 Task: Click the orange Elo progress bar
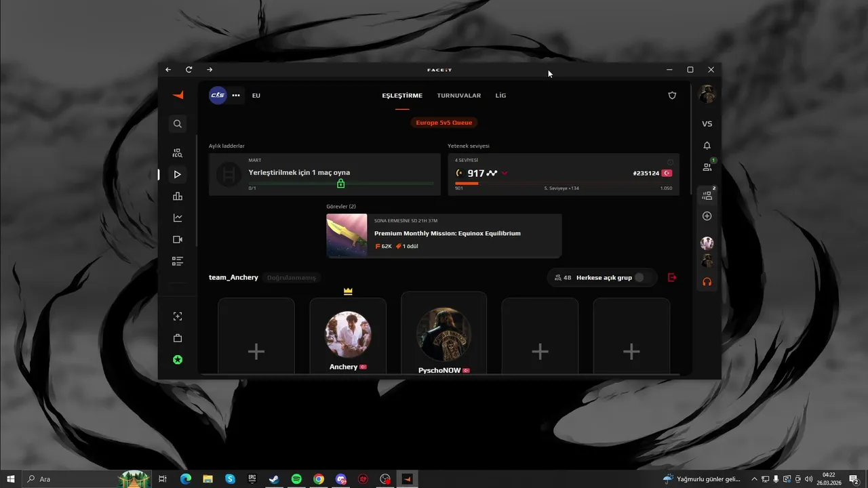467,183
